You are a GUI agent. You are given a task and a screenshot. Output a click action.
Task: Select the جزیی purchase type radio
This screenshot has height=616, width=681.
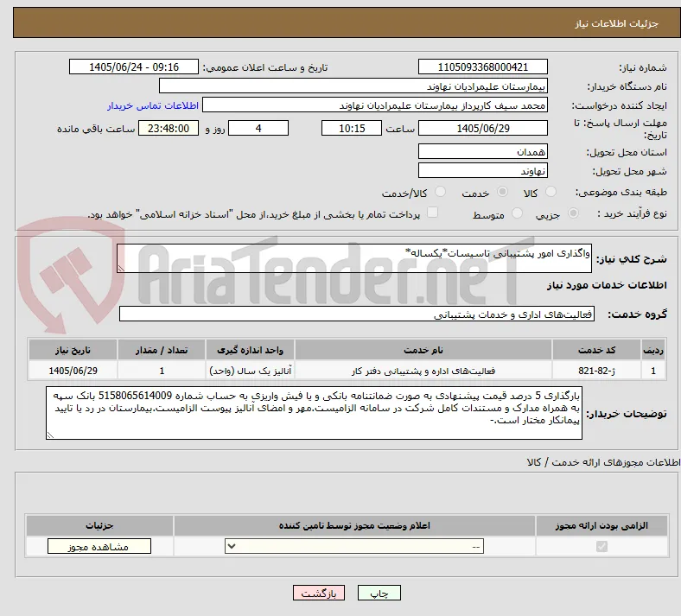(x=573, y=213)
